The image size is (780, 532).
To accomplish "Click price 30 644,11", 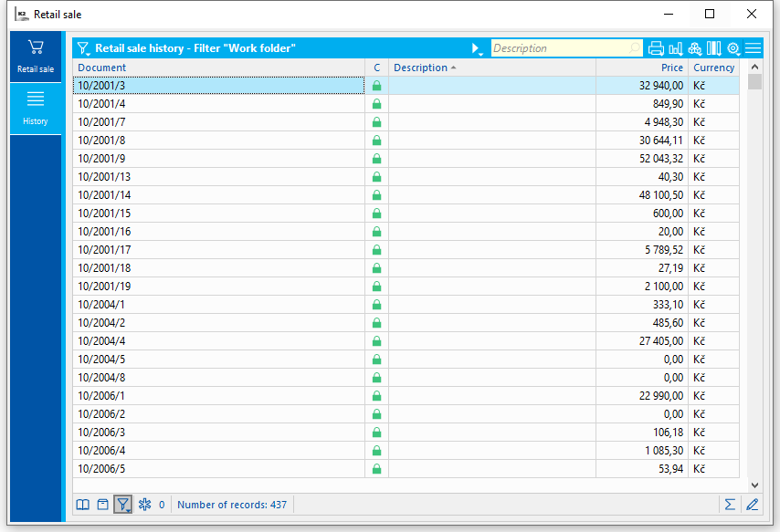I will pos(661,141).
